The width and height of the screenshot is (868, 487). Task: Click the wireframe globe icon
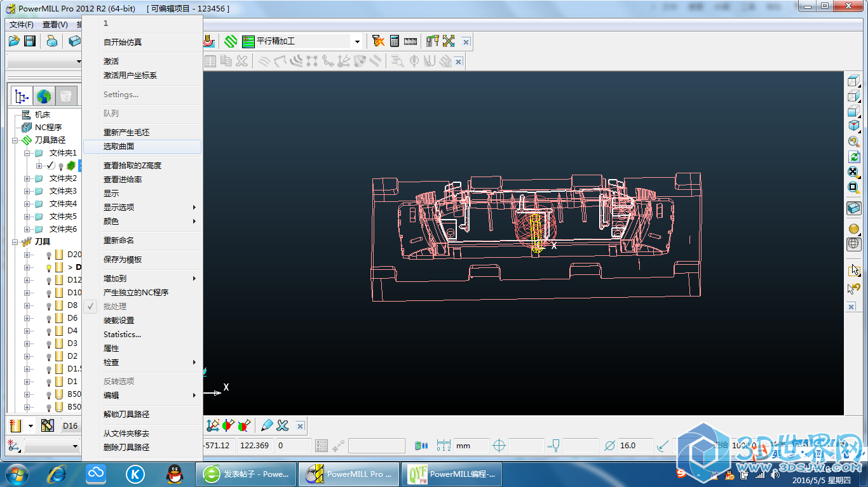point(853,244)
